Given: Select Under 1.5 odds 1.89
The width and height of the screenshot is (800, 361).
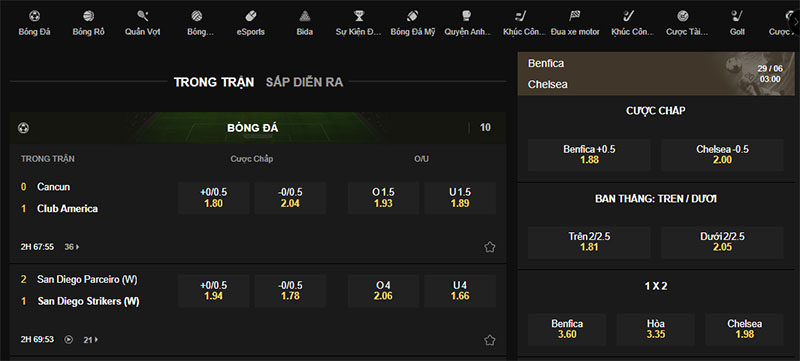Looking at the screenshot, I should (x=460, y=198).
